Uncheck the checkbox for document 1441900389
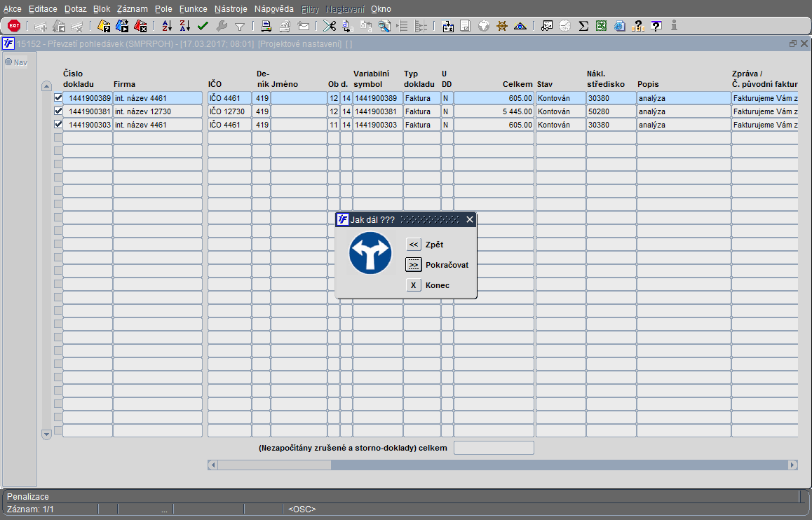This screenshot has height=520, width=812. coord(58,97)
